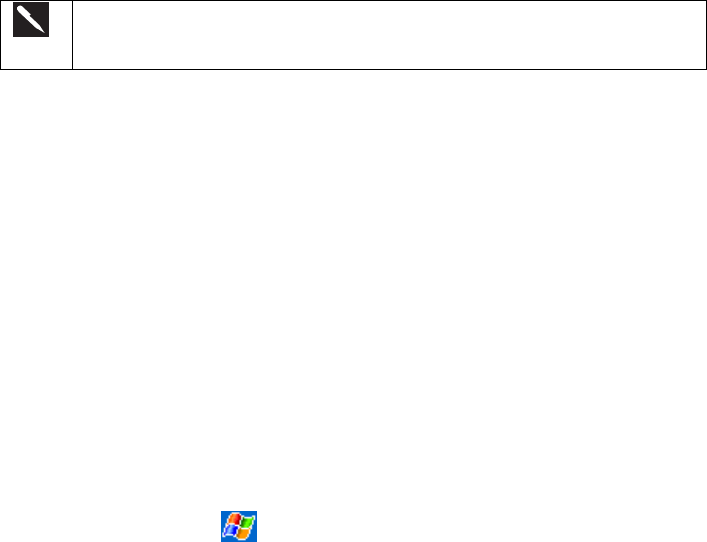
Task: Activate the Windows logo at page bottom
Action: click(239, 526)
